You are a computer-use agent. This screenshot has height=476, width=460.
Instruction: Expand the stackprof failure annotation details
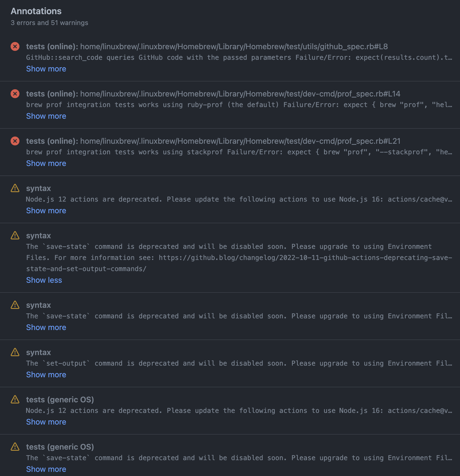click(x=46, y=163)
